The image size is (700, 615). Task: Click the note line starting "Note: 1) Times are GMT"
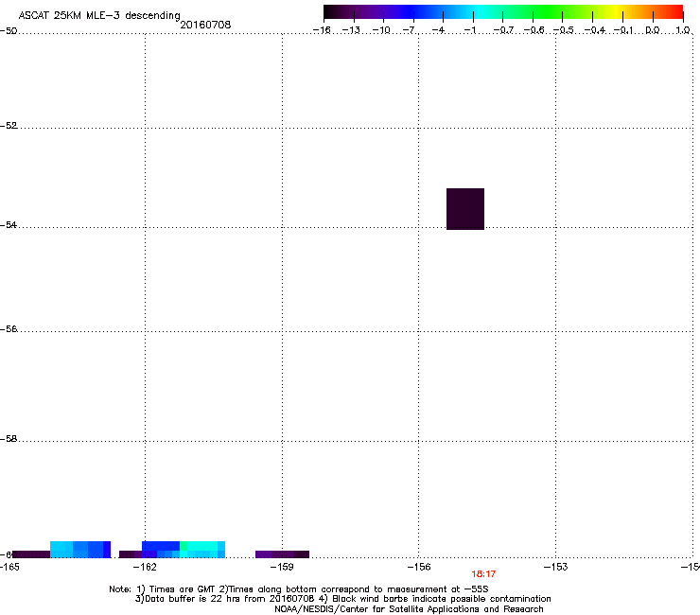299,589
